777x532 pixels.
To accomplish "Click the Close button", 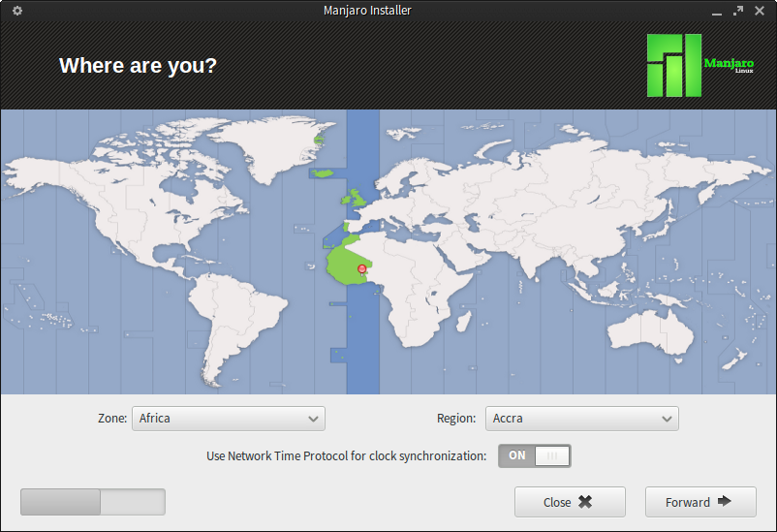I will click(x=570, y=502).
